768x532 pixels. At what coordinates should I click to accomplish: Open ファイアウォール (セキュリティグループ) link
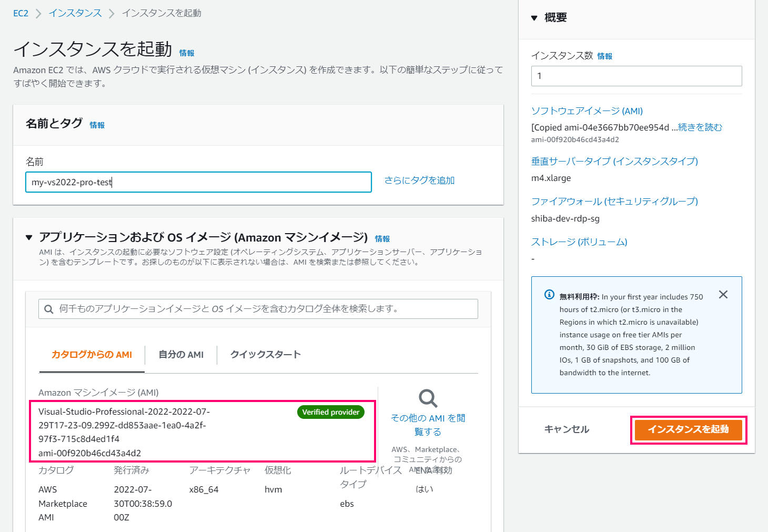coord(614,201)
